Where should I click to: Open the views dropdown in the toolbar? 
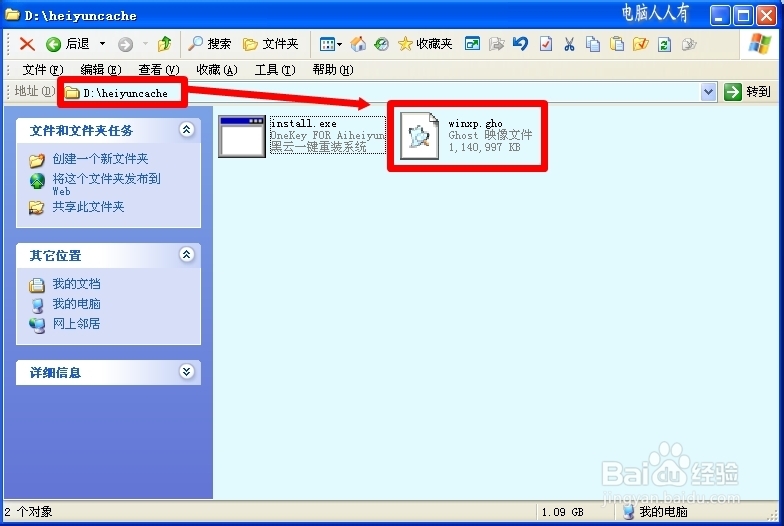point(330,44)
